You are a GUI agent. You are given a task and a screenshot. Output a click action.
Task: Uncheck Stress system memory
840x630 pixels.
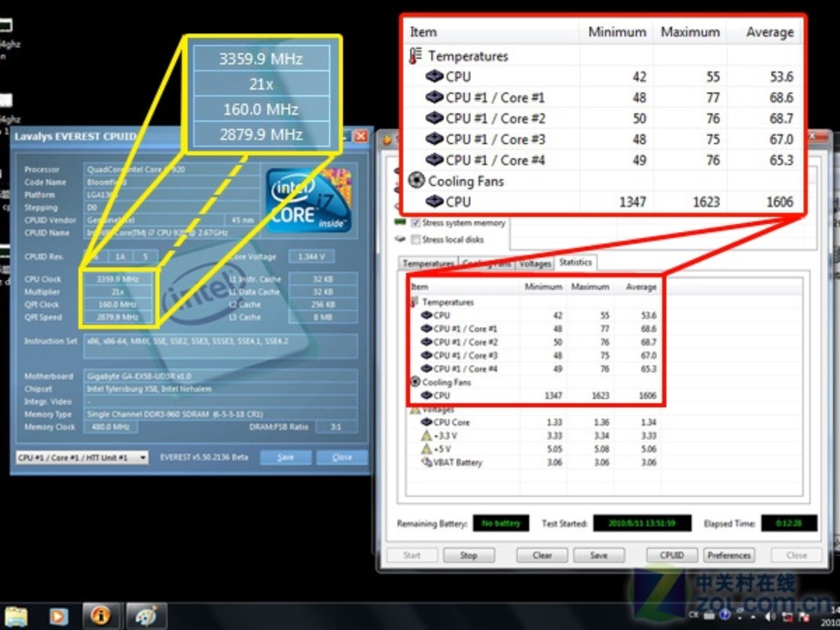coord(416,223)
